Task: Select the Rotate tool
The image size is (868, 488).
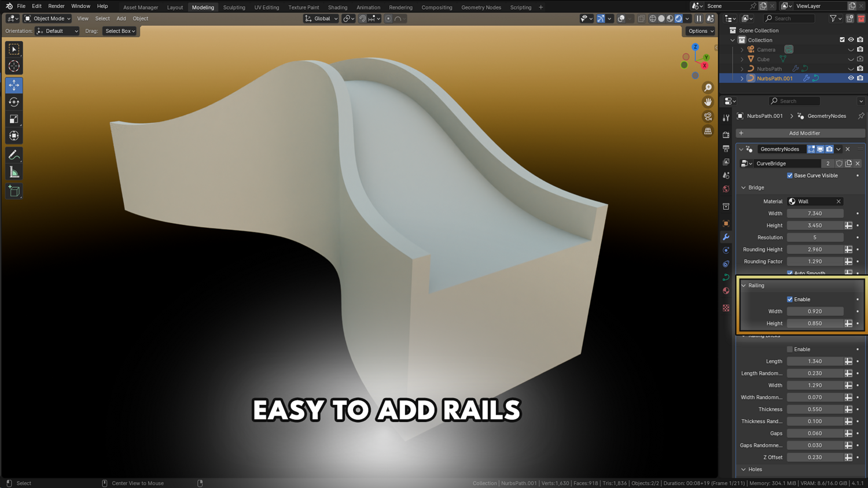Action: 14,102
